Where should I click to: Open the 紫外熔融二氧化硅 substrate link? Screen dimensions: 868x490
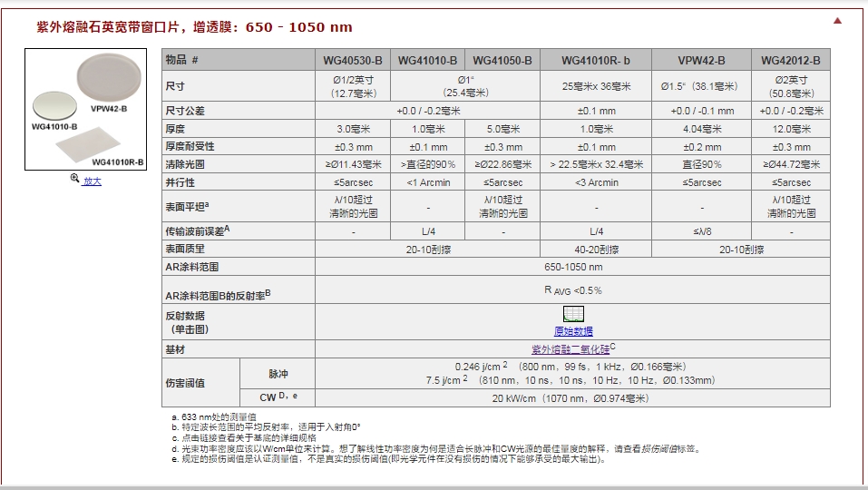click(570, 348)
